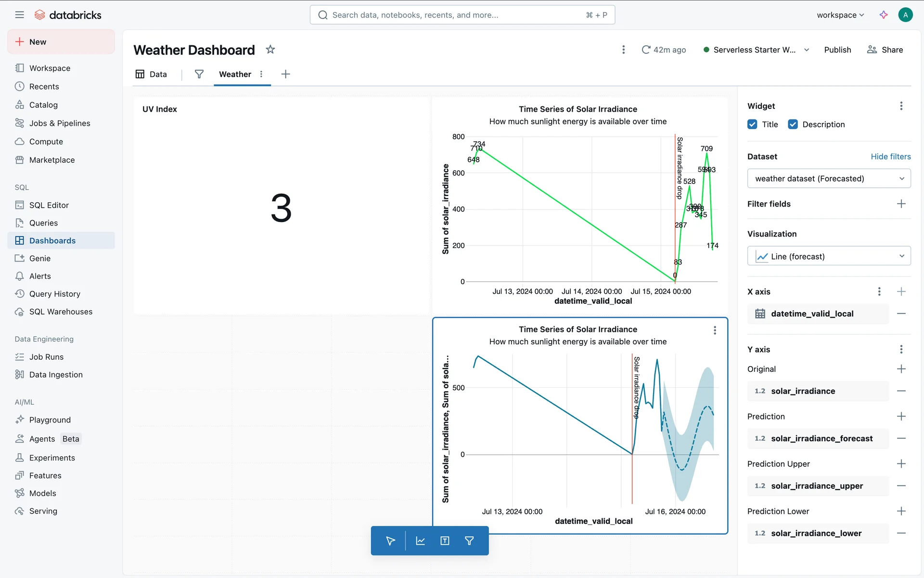Add a new dashboard page with plus icon
924x578 pixels.
285,74
